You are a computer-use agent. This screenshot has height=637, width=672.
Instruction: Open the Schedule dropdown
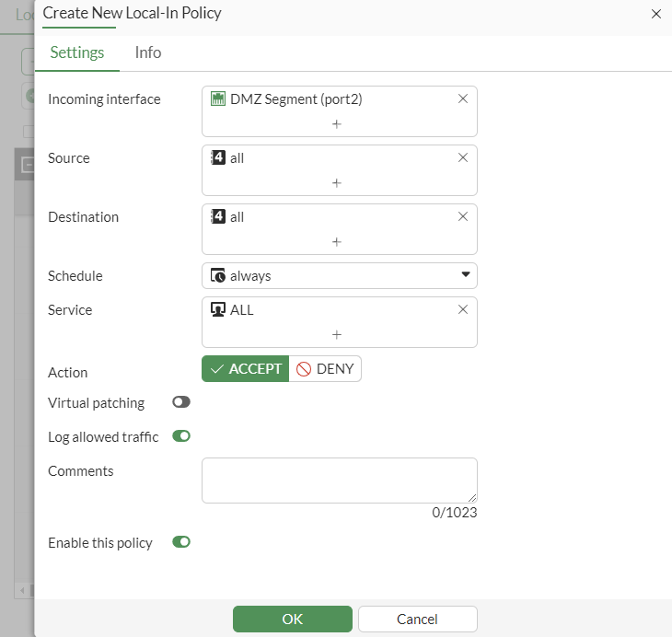point(339,275)
